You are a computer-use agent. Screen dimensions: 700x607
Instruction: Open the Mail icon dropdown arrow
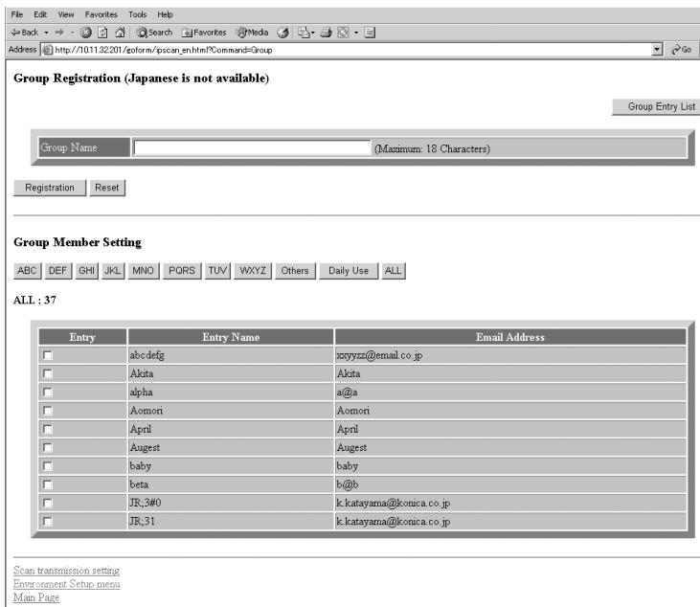click(x=312, y=33)
